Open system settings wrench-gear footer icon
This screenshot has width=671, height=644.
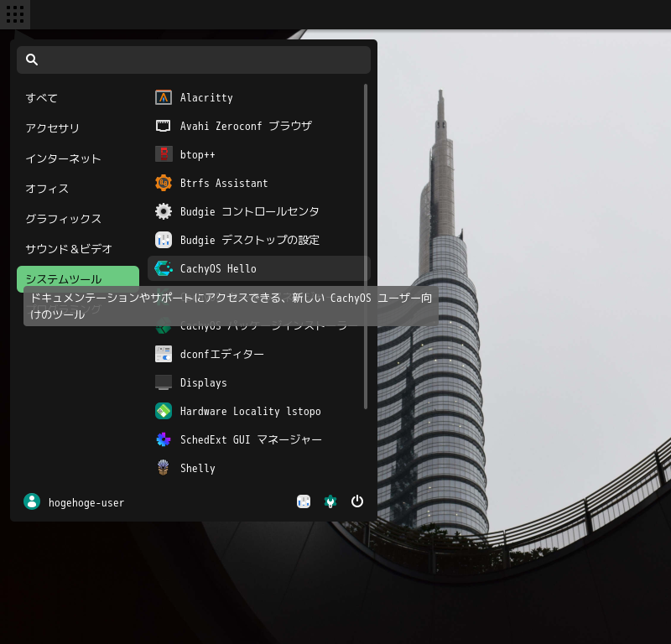coord(330,501)
